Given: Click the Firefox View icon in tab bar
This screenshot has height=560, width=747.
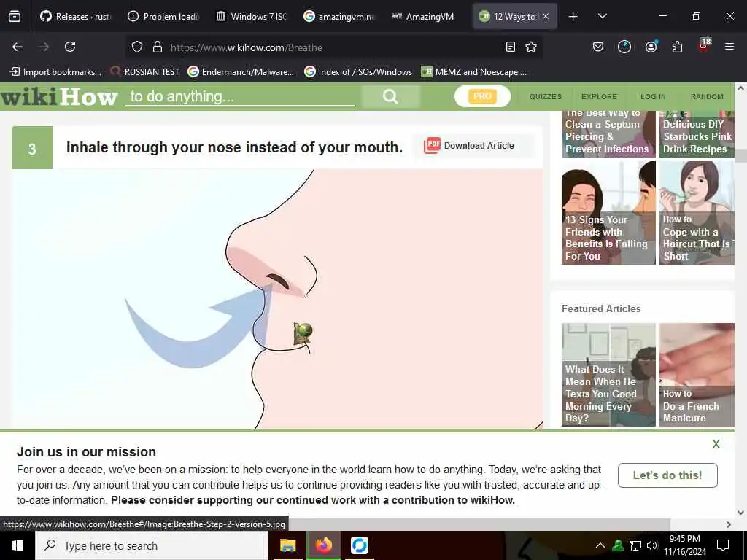Looking at the screenshot, I should 15,17.
